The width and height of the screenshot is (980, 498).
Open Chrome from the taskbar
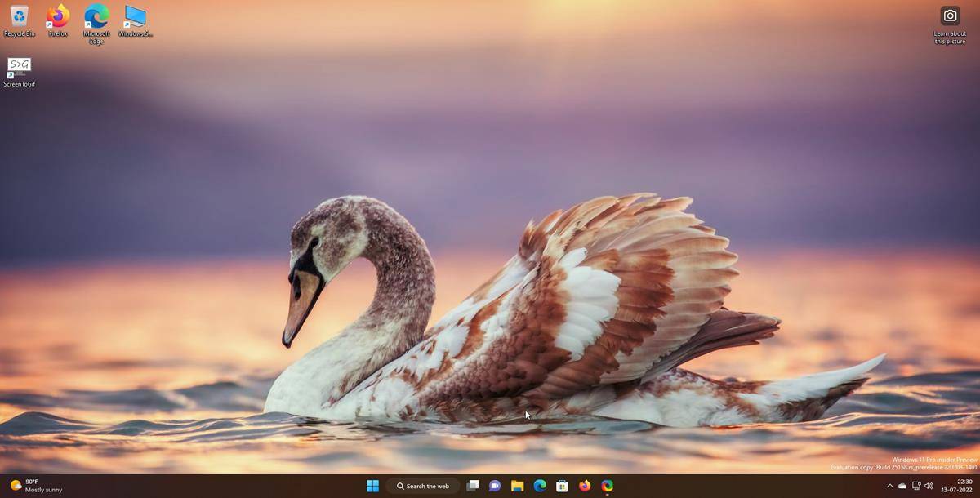606,486
